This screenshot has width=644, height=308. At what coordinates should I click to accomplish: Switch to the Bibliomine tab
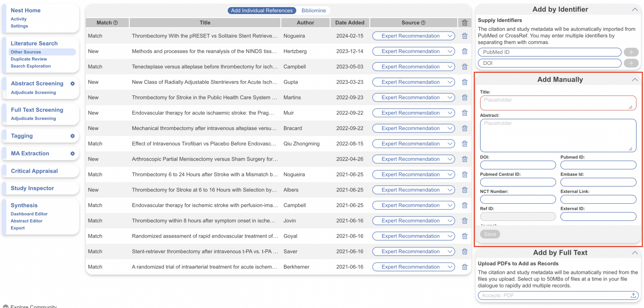[x=314, y=10]
